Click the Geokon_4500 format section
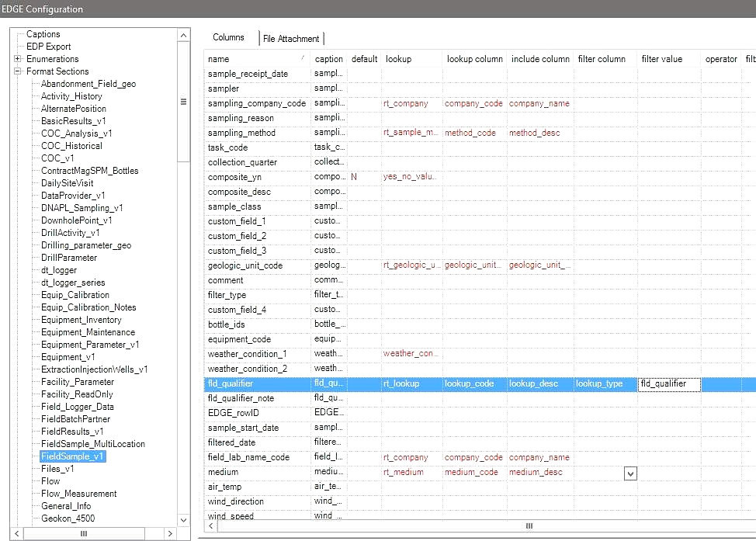Screen dimensions: 756x541 coord(68,518)
